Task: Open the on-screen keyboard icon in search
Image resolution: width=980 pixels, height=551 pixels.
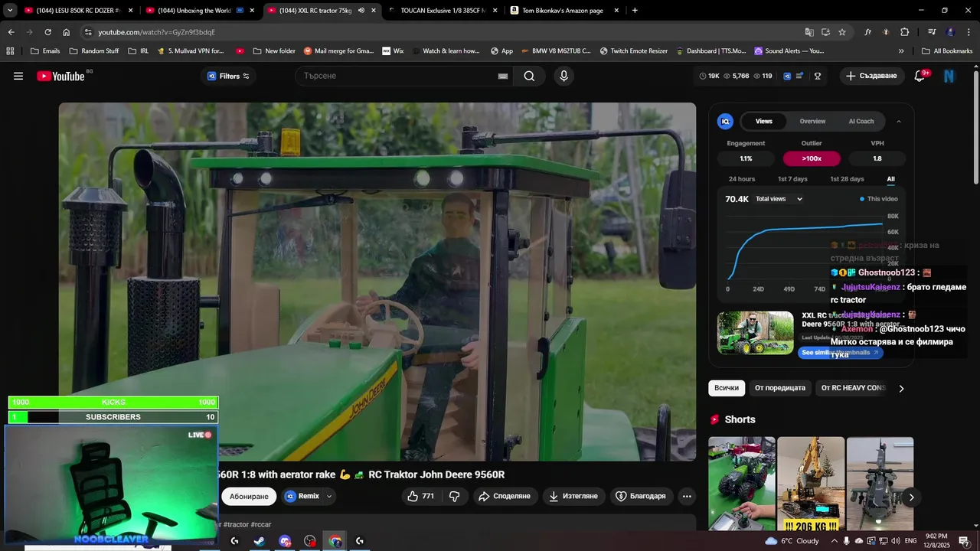Action: (x=503, y=76)
